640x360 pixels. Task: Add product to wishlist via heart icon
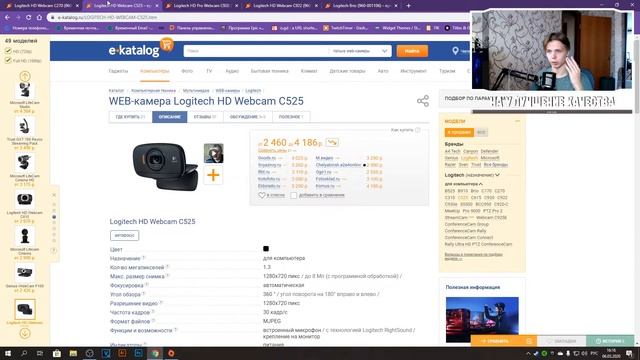tap(262, 195)
